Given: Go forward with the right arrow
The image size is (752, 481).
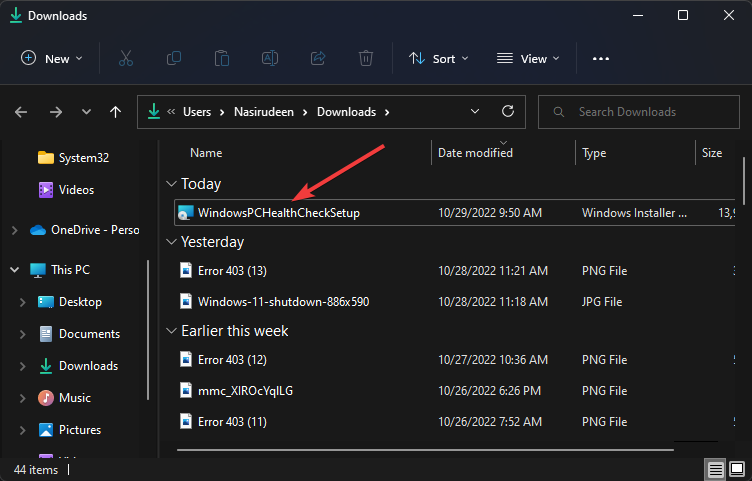Looking at the screenshot, I should pyautogui.click(x=56, y=112).
